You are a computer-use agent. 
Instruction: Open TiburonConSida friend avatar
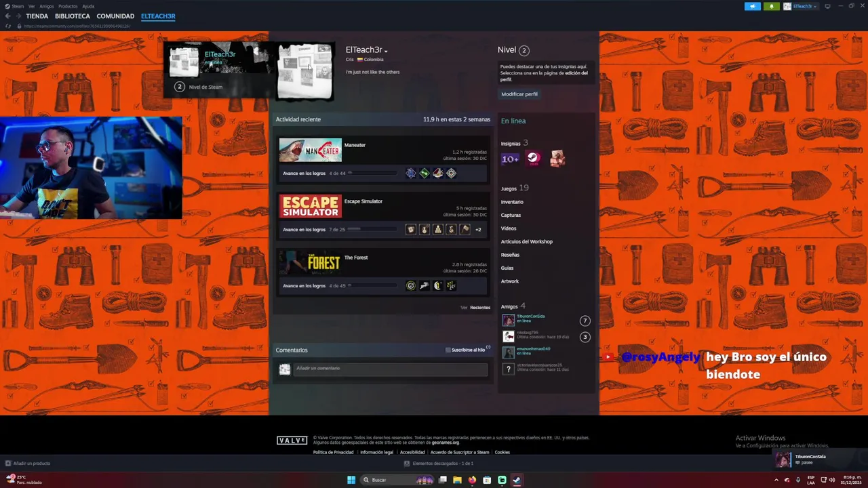tap(509, 321)
